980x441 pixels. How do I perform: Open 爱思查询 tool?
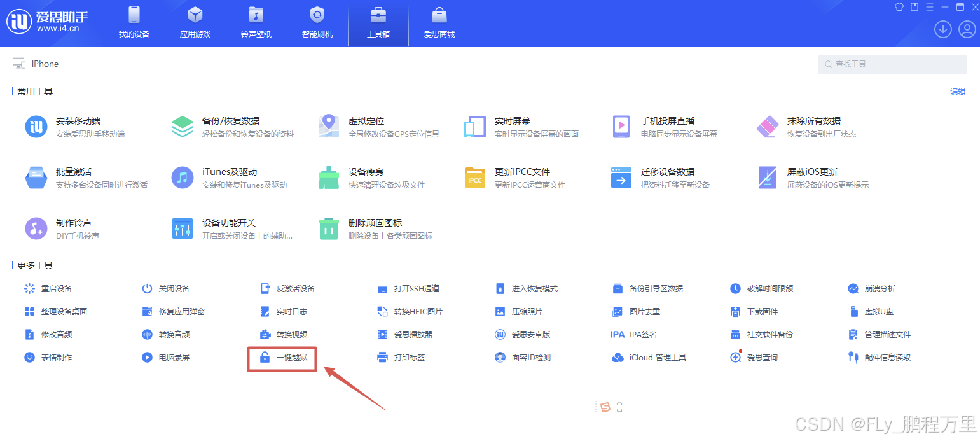[x=754, y=357]
